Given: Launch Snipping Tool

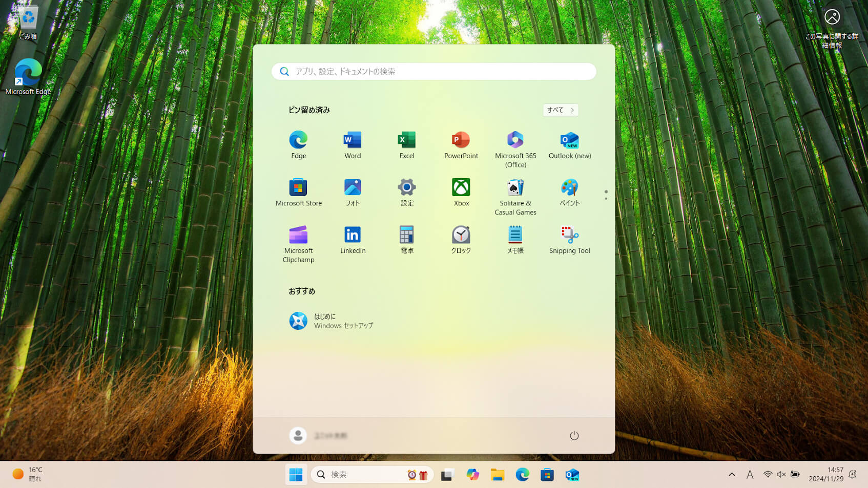Looking at the screenshot, I should point(570,240).
